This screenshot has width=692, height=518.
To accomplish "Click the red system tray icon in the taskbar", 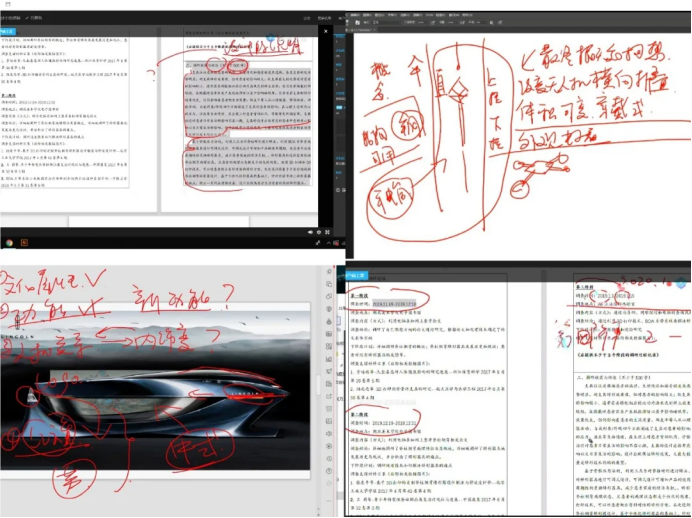I will tap(336, 241).
